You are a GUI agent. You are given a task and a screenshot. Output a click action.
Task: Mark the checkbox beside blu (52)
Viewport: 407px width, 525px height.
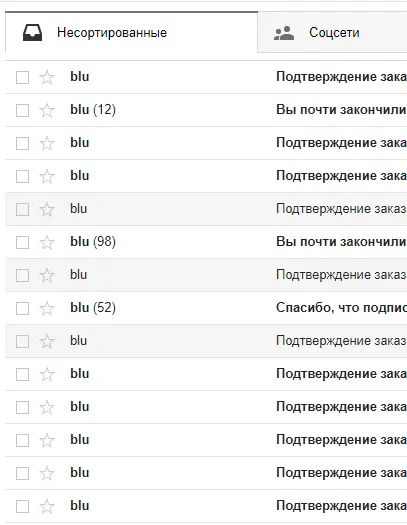[22, 308]
